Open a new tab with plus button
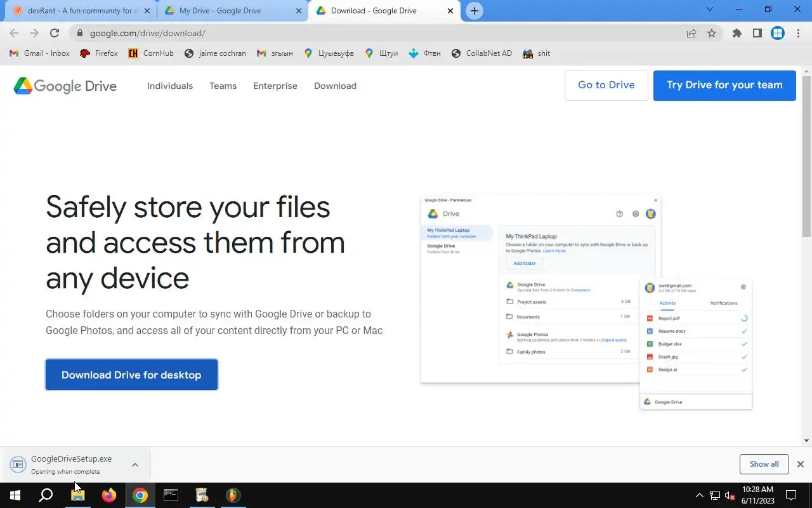 coord(474,11)
